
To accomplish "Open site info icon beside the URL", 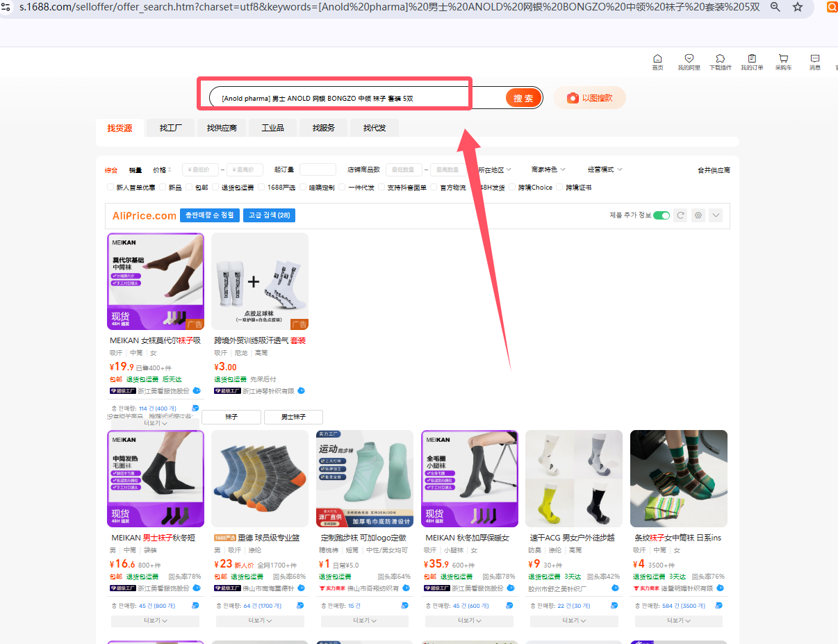I will (6, 7).
